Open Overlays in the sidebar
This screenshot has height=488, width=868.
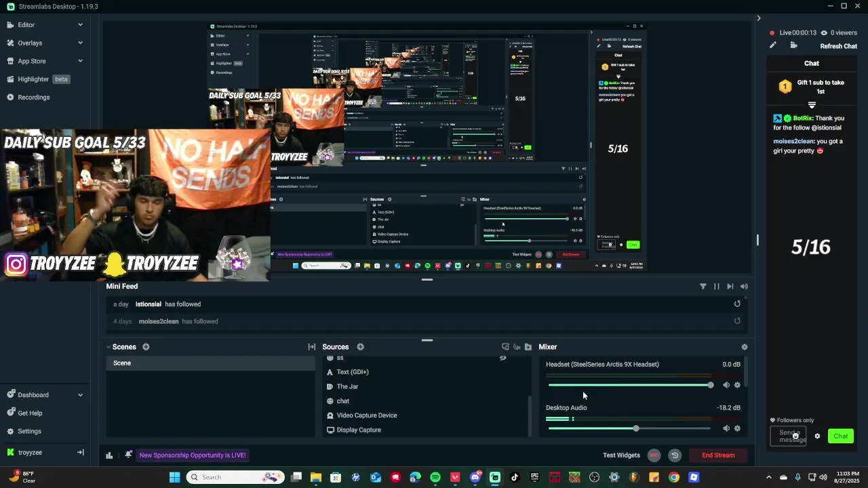pyautogui.click(x=30, y=43)
